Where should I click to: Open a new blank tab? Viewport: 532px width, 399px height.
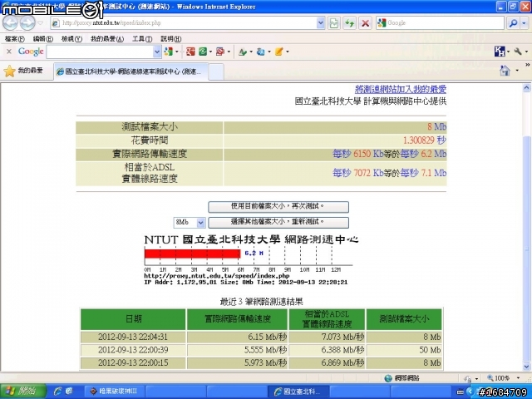coord(216,71)
